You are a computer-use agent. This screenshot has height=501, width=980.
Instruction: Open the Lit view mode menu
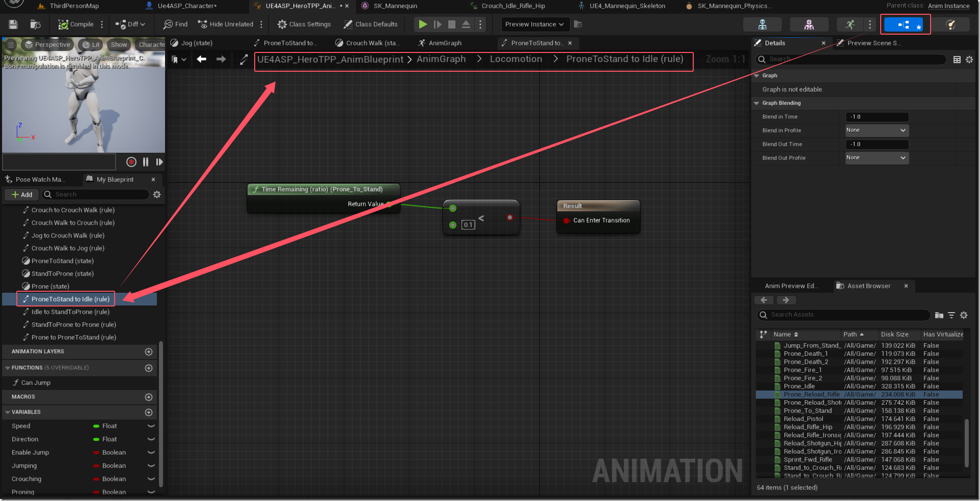[91, 45]
